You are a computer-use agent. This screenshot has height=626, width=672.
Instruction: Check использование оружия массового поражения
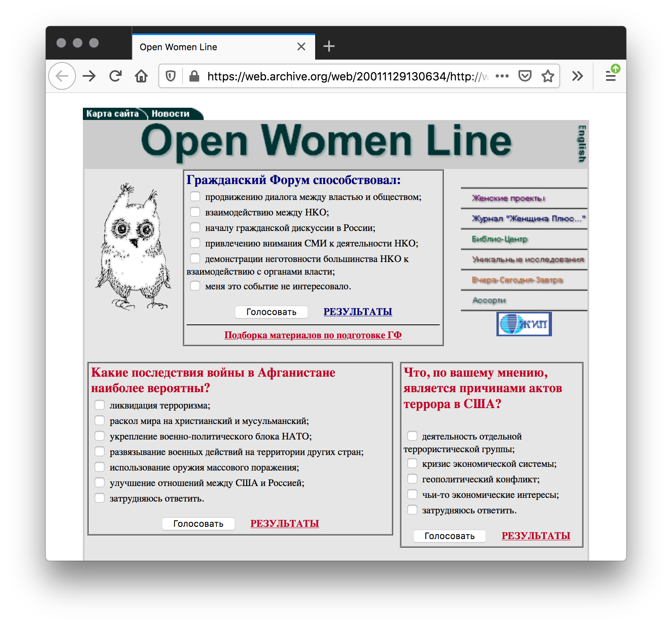[x=100, y=467]
